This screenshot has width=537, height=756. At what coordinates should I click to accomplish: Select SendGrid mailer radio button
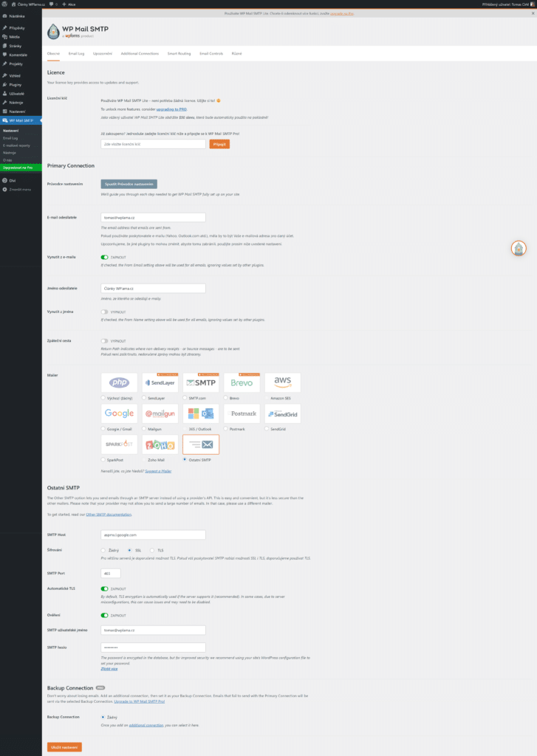tap(267, 429)
